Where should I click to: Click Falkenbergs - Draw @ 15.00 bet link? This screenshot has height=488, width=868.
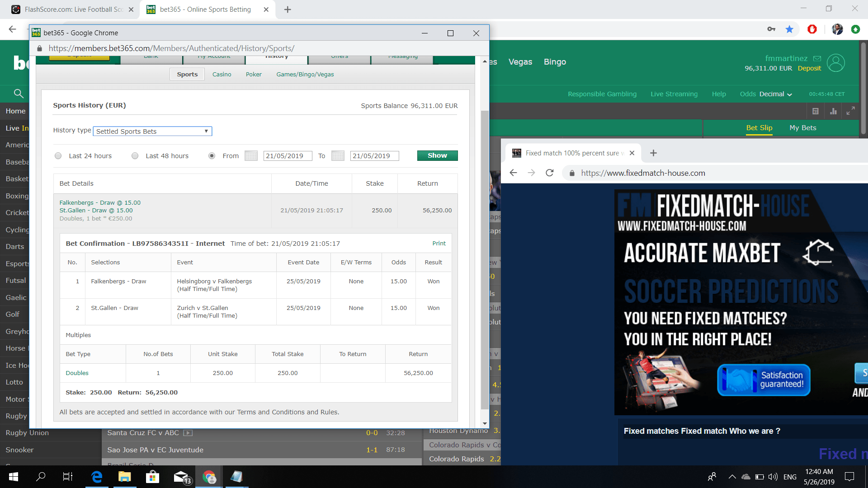tap(100, 203)
